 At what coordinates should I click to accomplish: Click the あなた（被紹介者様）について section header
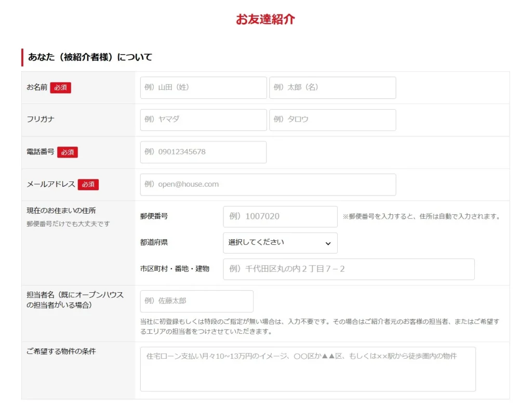(x=90, y=57)
